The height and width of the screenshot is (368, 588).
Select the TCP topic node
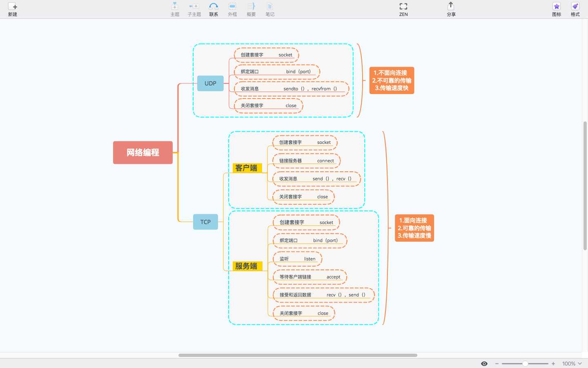pos(205,222)
